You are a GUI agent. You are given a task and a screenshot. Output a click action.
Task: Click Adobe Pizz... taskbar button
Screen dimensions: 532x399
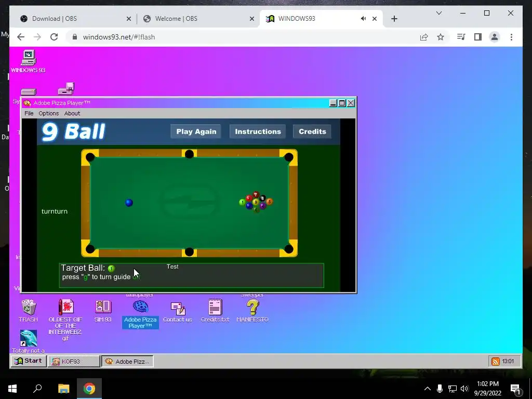[x=128, y=362]
